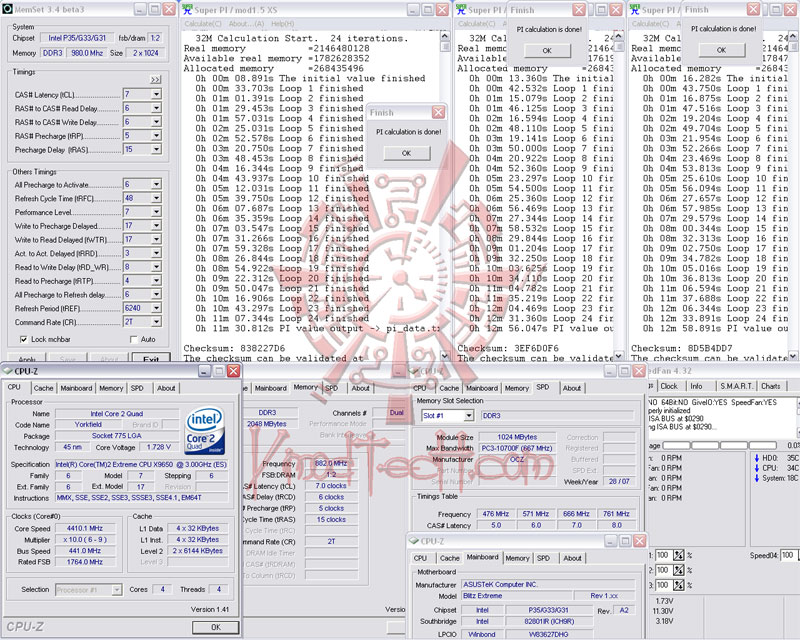The height and width of the screenshot is (640, 800).
Task: Click the spinner beside SpeedFan speed 1 field
Action: point(679,555)
